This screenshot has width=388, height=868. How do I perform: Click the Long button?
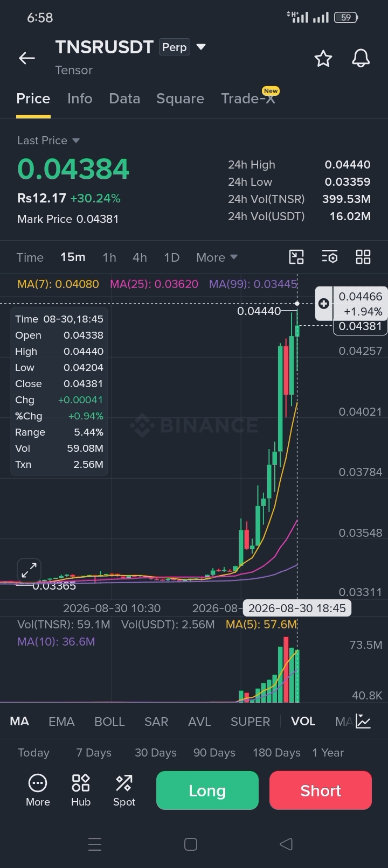click(x=207, y=790)
